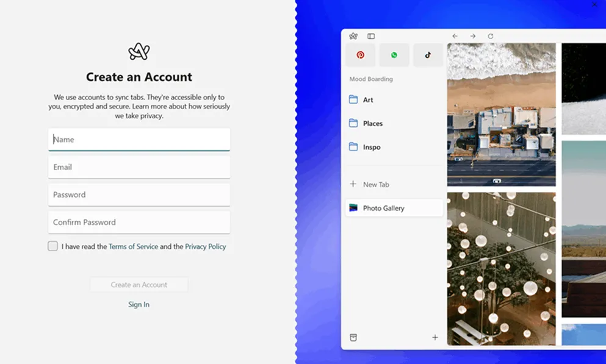Click the reload page icon
Image resolution: width=606 pixels, height=364 pixels.
pos(490,37)
